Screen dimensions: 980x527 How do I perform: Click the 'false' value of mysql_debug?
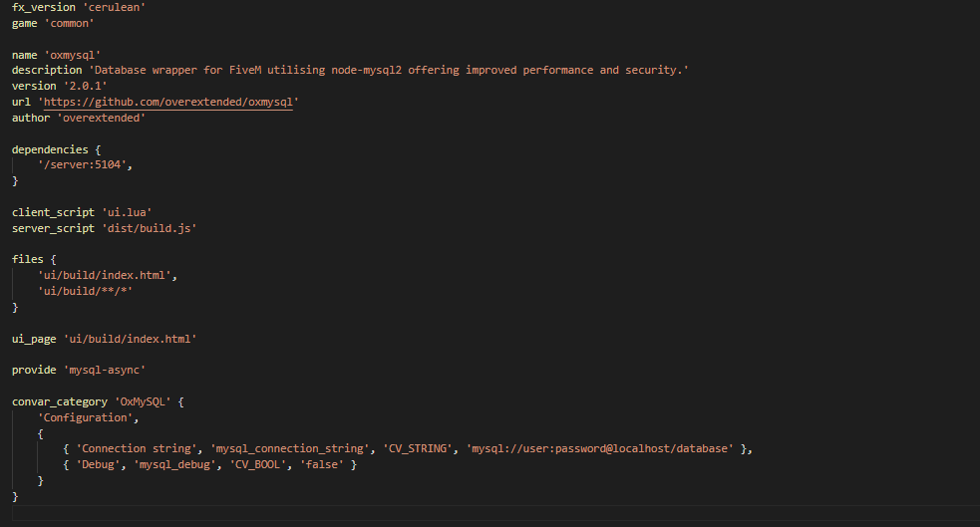[x=322, y=465]
